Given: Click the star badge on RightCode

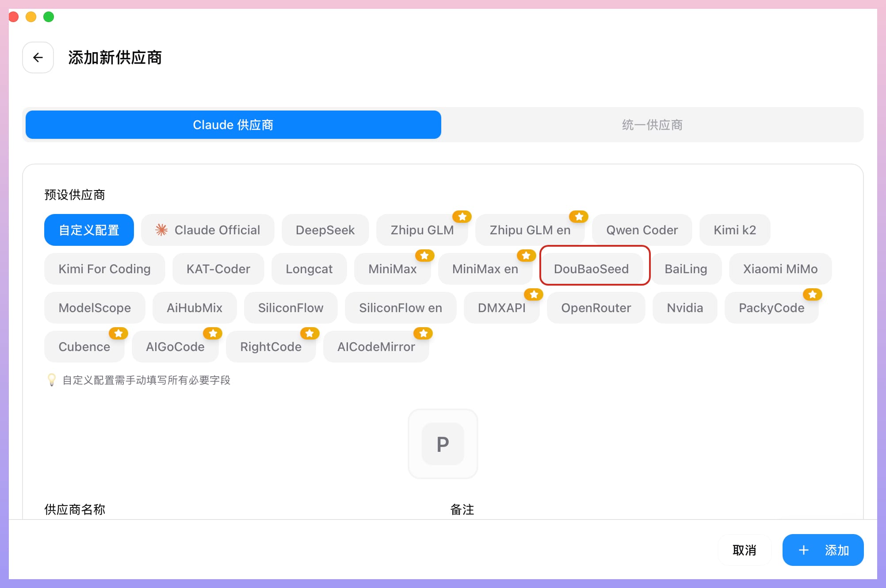Looking at the screenshot, I should point(309,333).
